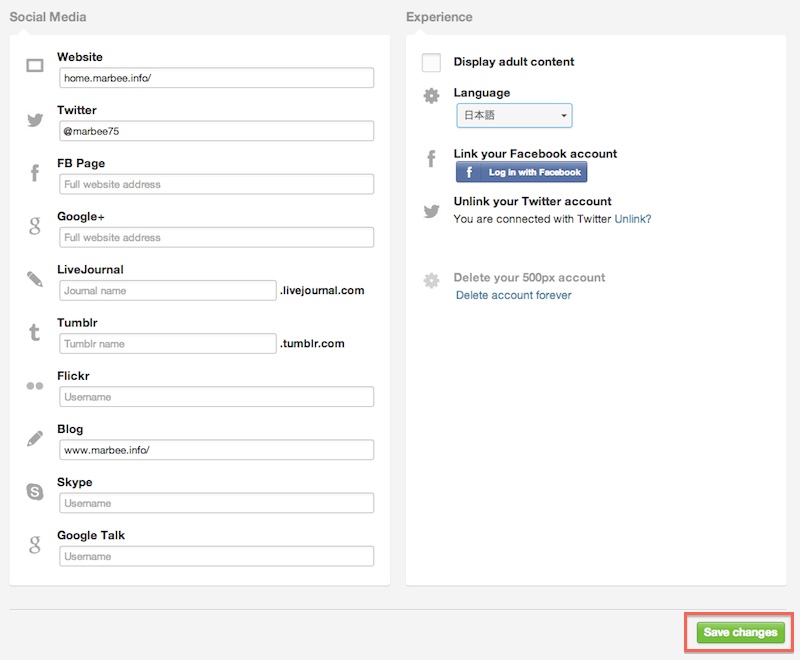Click the gear icon beside Language
The height and width of the screenshot is (660, 800).
(x=431, y=96)
